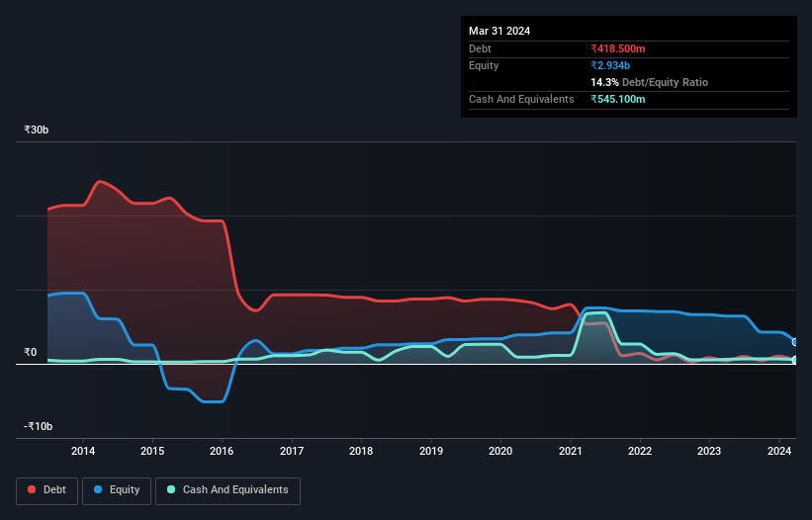The width and height of the screenshot is (812, 520).
Task: Toggle the Equity series legend button
Action: point(117,490)
